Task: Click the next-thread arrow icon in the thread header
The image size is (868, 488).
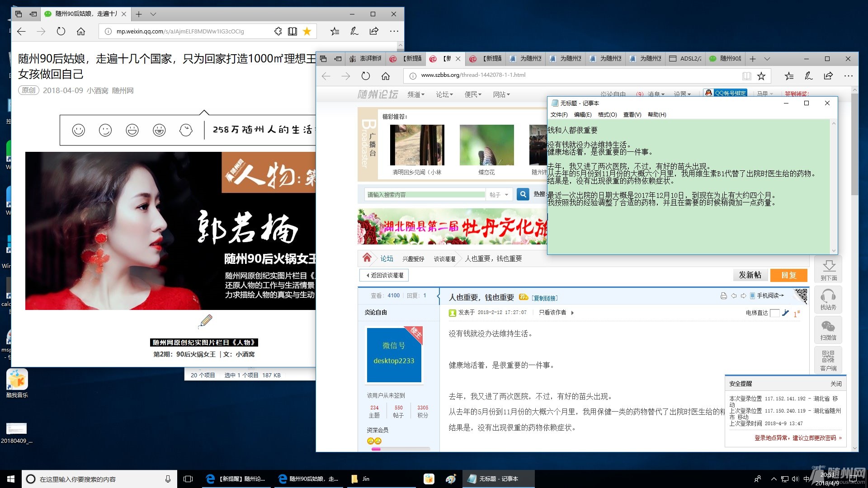Action: (743, 296)
